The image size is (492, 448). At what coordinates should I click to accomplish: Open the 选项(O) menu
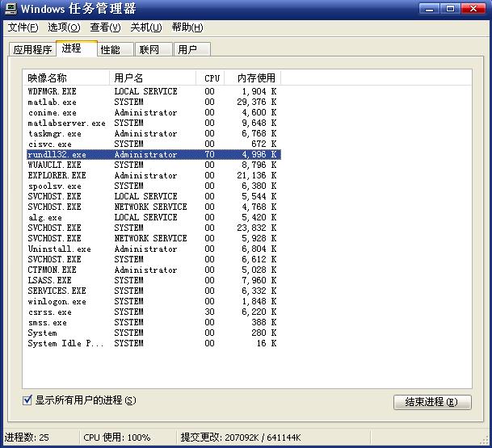tap(64, 27)
